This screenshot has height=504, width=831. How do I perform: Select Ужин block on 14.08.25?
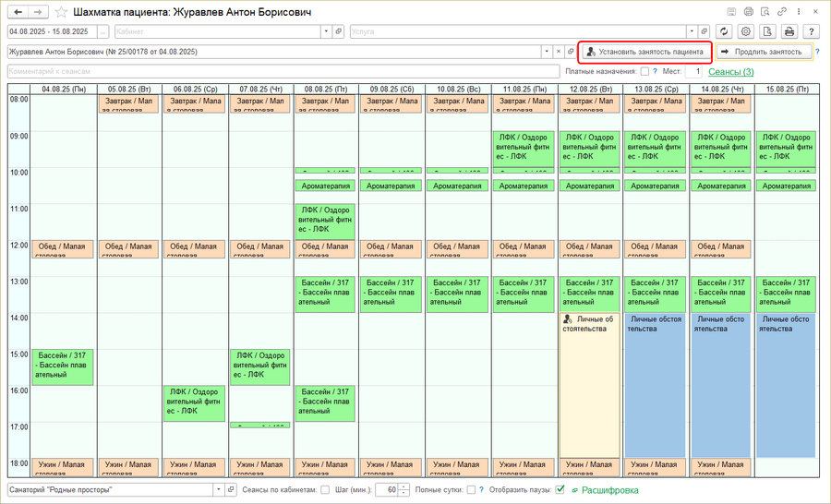point(721,467)
